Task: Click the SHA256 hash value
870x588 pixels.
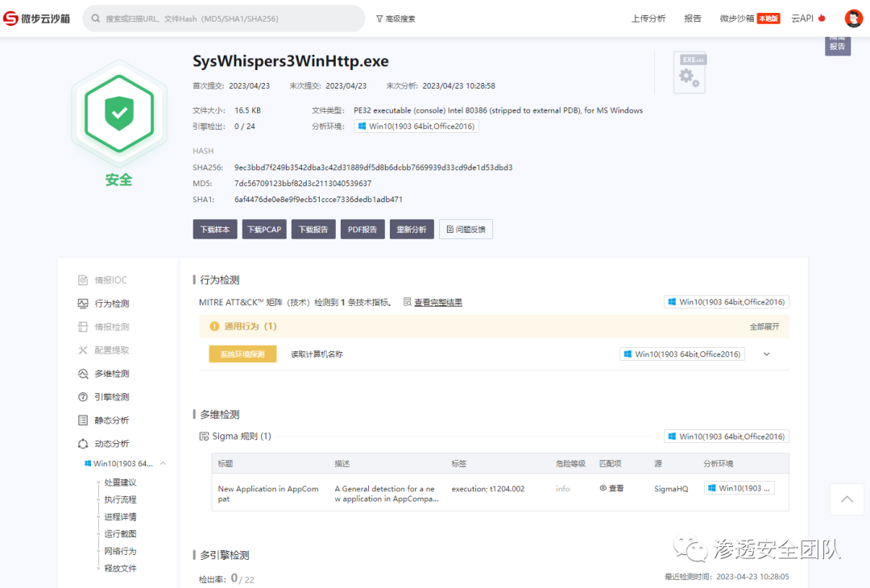Action: [x=373, y=167]
